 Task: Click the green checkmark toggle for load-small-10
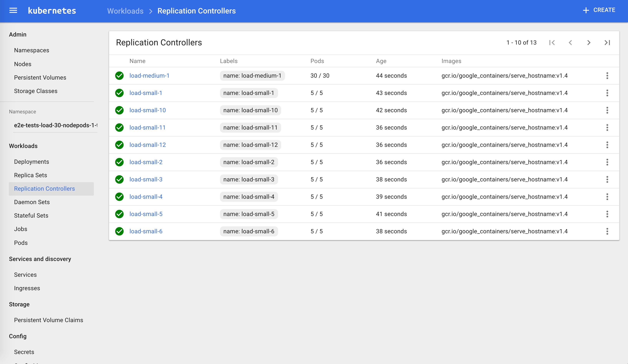[x=120, y=110]
